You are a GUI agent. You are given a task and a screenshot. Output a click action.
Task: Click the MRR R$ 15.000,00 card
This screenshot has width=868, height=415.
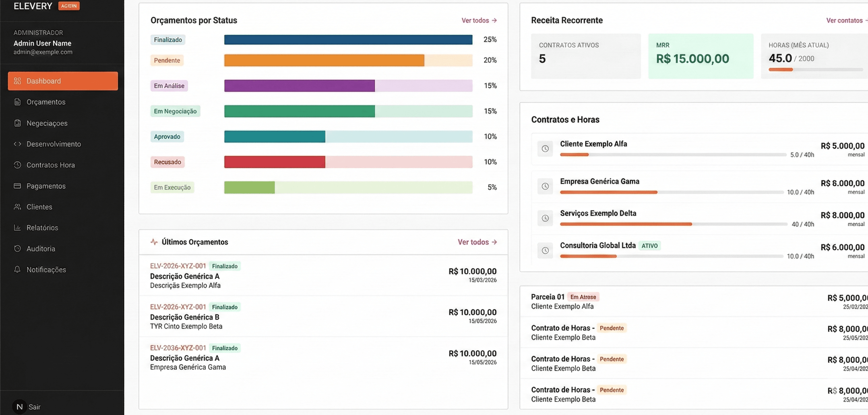[x=701, y=56]
